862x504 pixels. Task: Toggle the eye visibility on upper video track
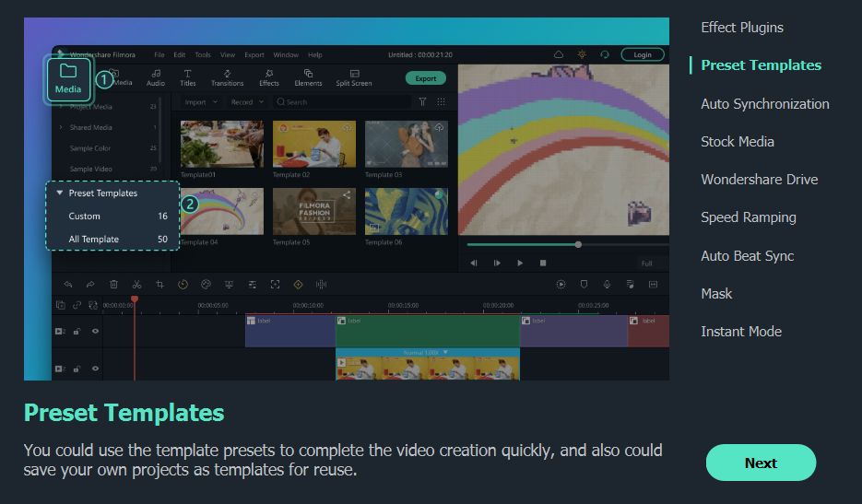pos(95,331)
